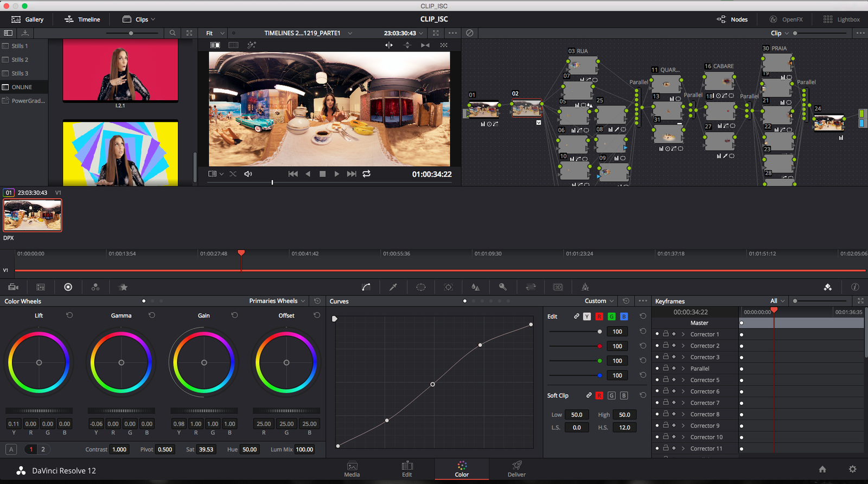
Task: Reset the Lift color wheel
Action: pyautogui.click(x=69, y=315)
